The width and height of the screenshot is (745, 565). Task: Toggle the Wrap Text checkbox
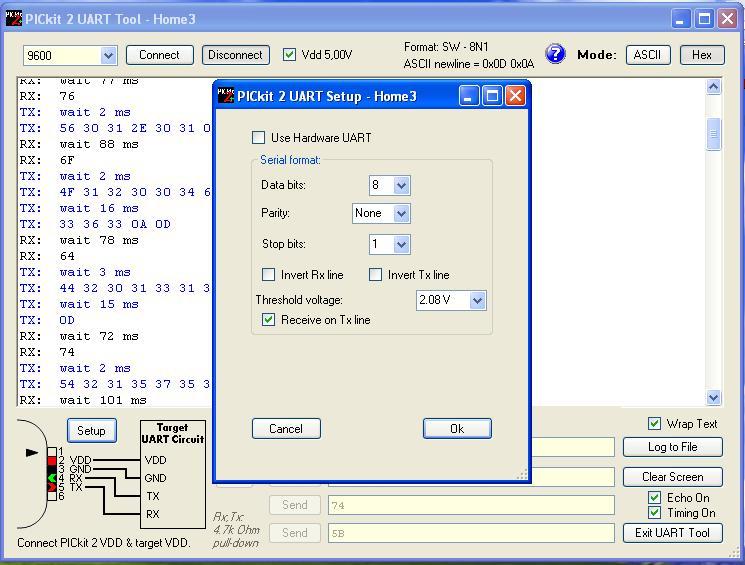pyautogui.click(x=654, y=423)
